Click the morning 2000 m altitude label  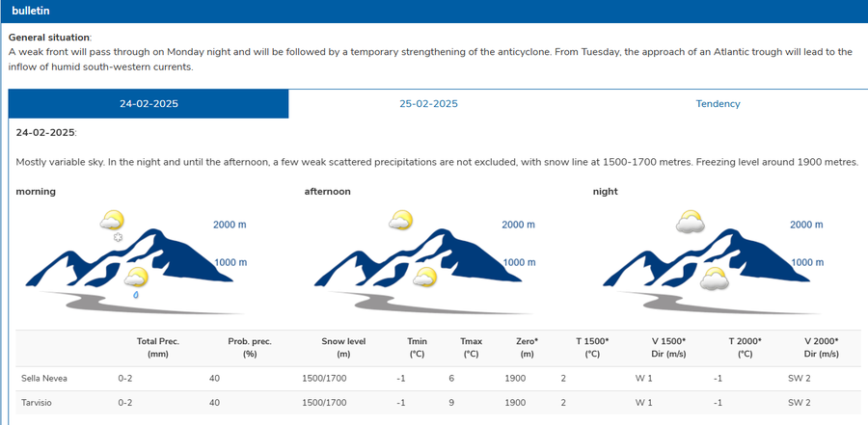coord(230,225)
